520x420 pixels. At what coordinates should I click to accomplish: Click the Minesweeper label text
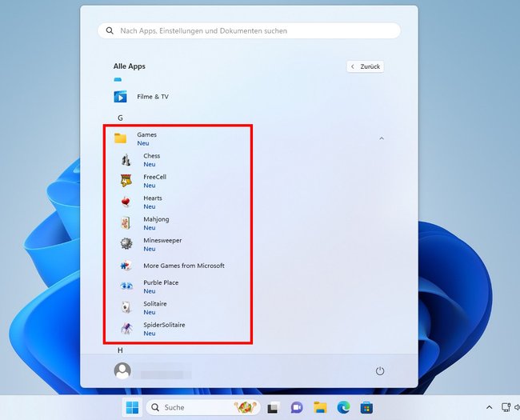162,240
